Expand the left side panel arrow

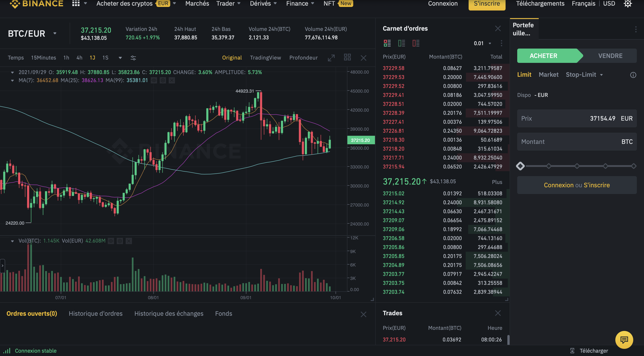[2, 266]
